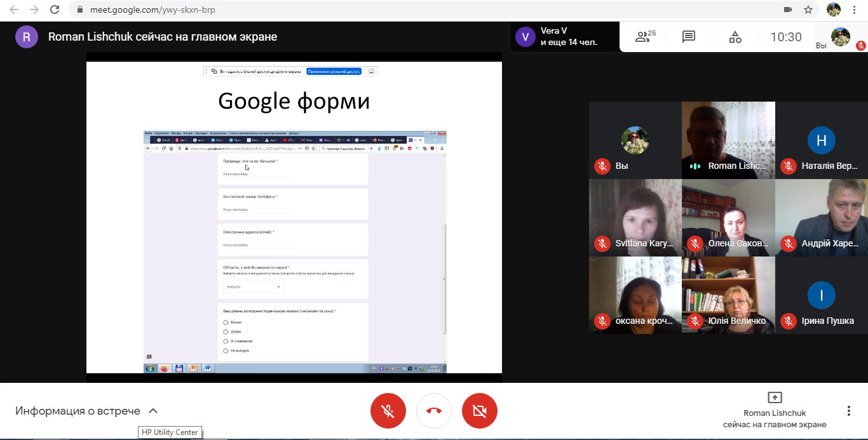
Task: Open the meeting chat panel
Action: (x=689, y=37)
